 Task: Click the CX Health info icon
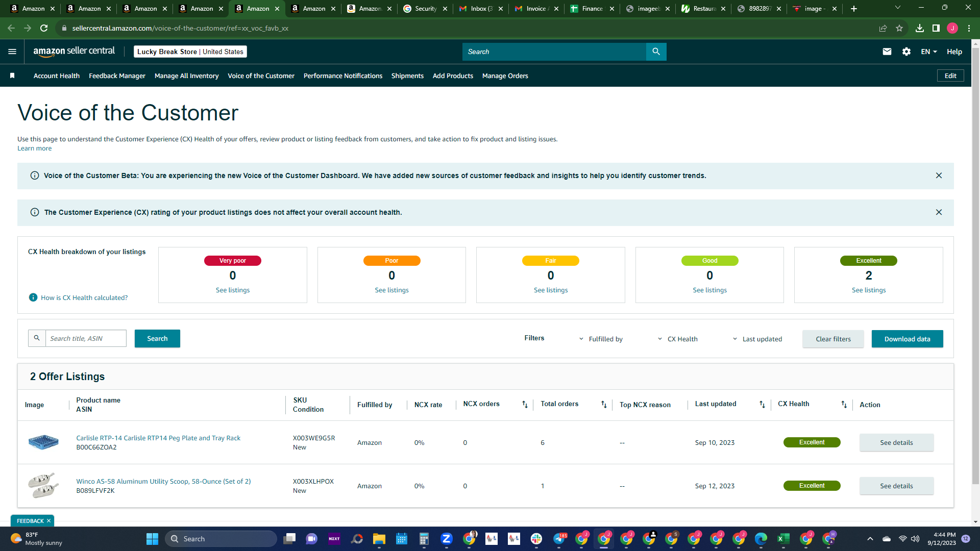[x=33, y=297]
